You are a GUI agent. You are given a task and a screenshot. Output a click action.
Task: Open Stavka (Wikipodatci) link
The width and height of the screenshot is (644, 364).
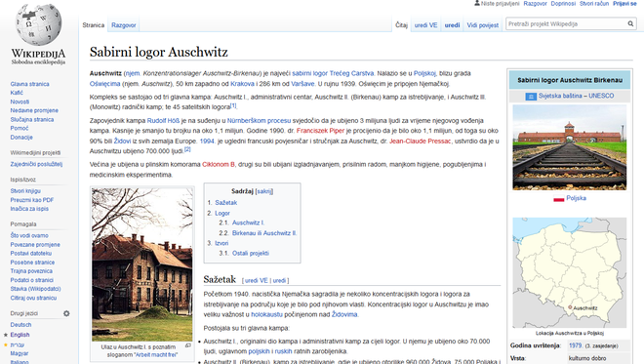tap(35, 289)
